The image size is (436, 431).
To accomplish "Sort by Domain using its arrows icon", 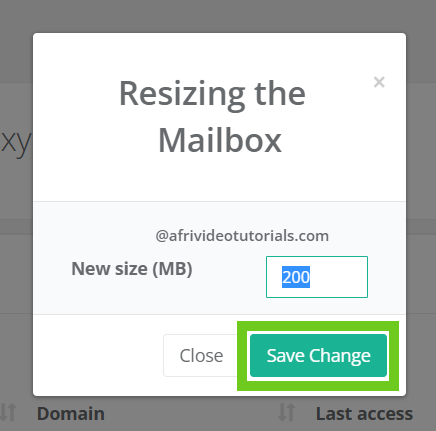I will click(x=8, y=412).
